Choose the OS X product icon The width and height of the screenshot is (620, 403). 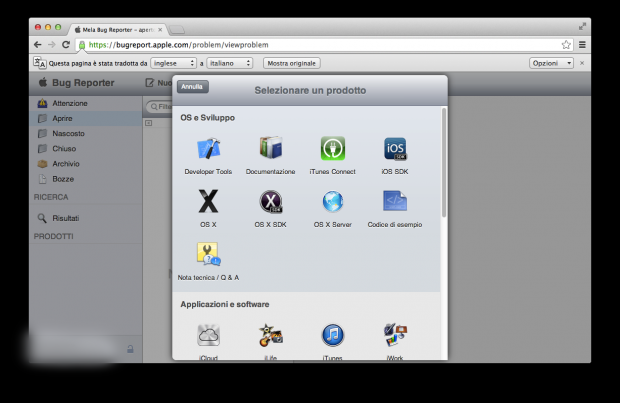pos(208,201)
